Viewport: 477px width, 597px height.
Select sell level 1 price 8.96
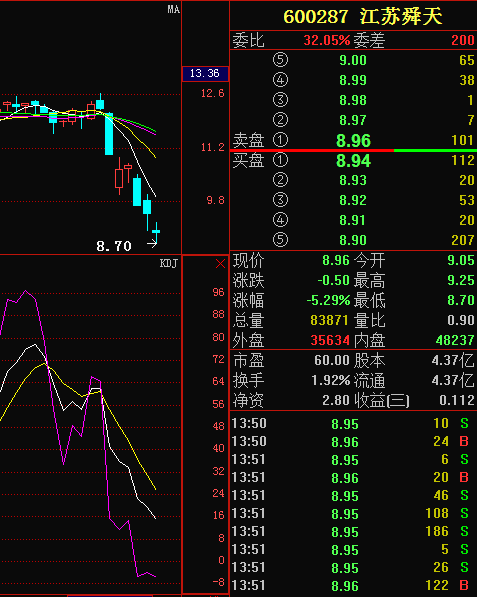click(353, 140)
